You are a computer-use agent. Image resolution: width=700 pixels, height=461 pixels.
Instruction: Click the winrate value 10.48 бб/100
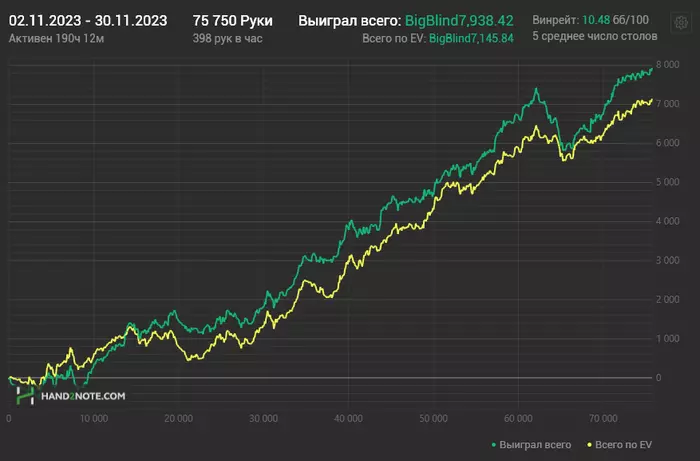click(616, 20)
